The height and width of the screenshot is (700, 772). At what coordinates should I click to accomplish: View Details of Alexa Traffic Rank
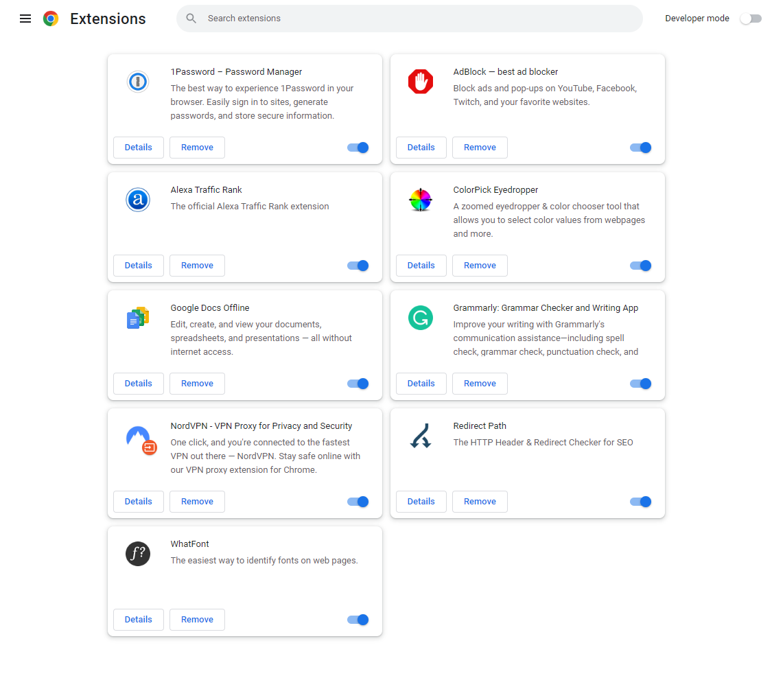point(139,266)
